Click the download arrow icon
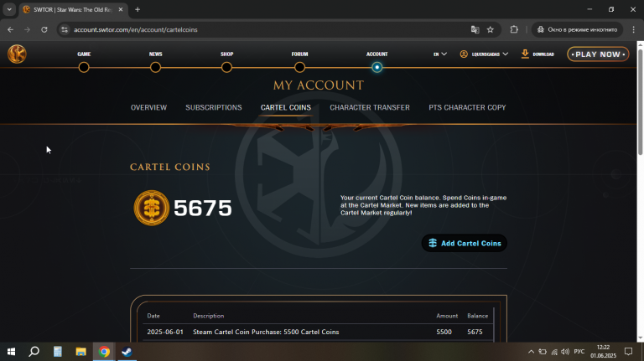The width and height of the screenshot is (644, 361). [x=525, y=54]
